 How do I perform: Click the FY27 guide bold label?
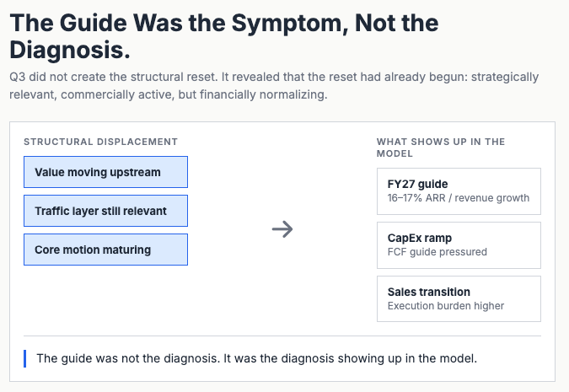coord(417,184)
